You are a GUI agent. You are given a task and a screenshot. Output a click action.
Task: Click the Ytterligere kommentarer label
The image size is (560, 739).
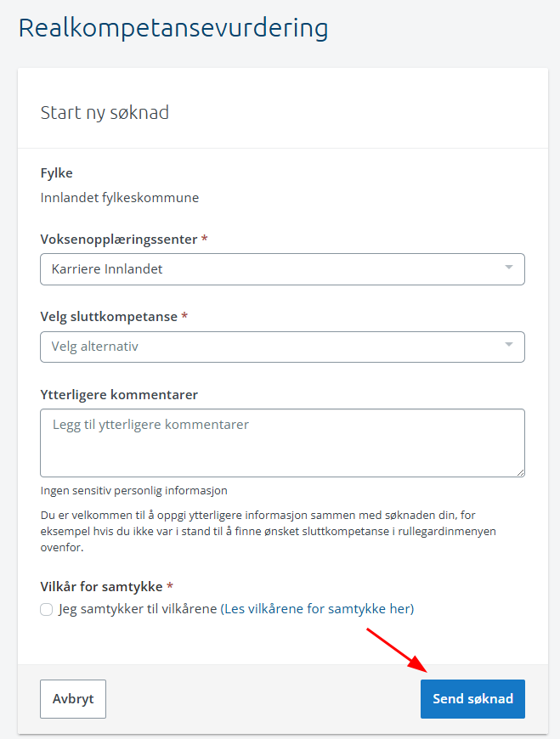click(119, 394)
